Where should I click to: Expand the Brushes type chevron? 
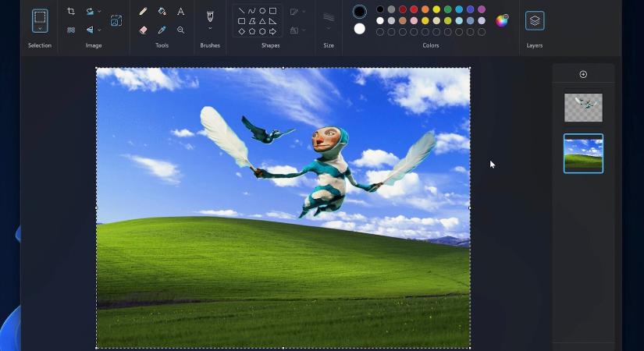tap(210, 29)
